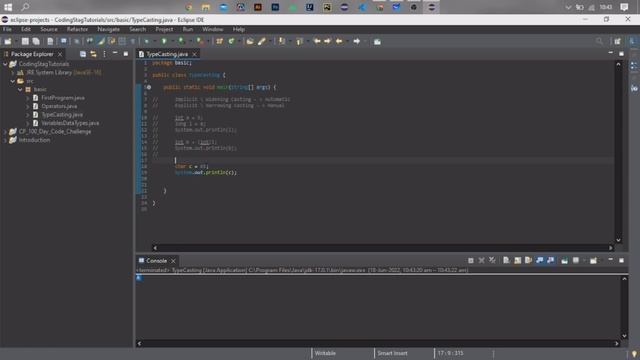Click the Previous Annotation toolbar icon
This screenshot has width=640, height=360.
pos(300,41)
